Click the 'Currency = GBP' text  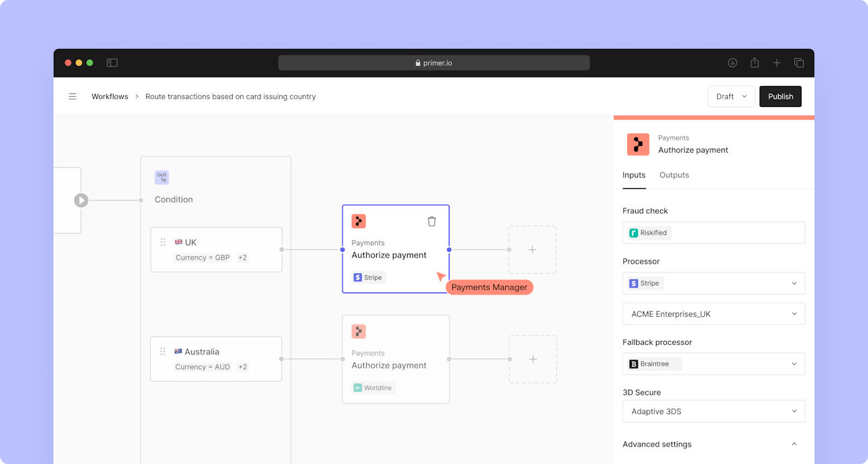coord(203,258)
